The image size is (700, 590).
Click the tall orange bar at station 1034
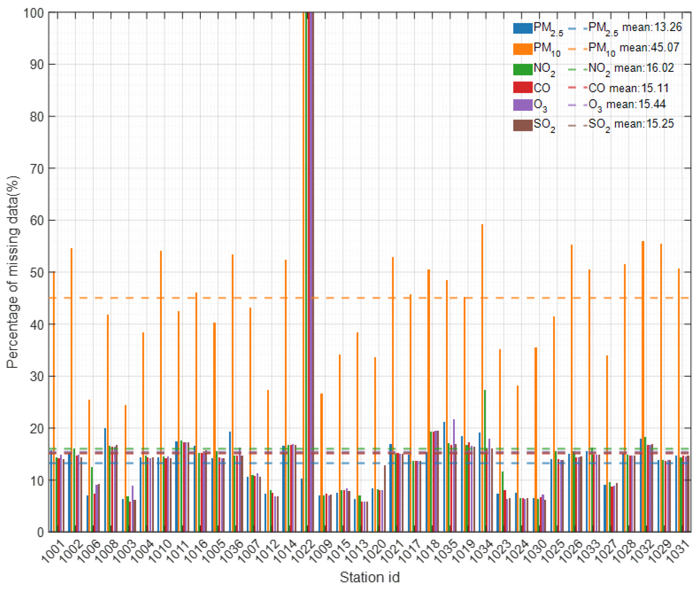[482, 334]
